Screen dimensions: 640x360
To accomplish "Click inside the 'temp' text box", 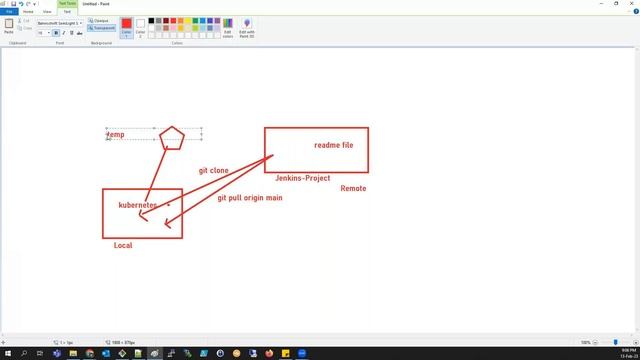I will [154, 134].
